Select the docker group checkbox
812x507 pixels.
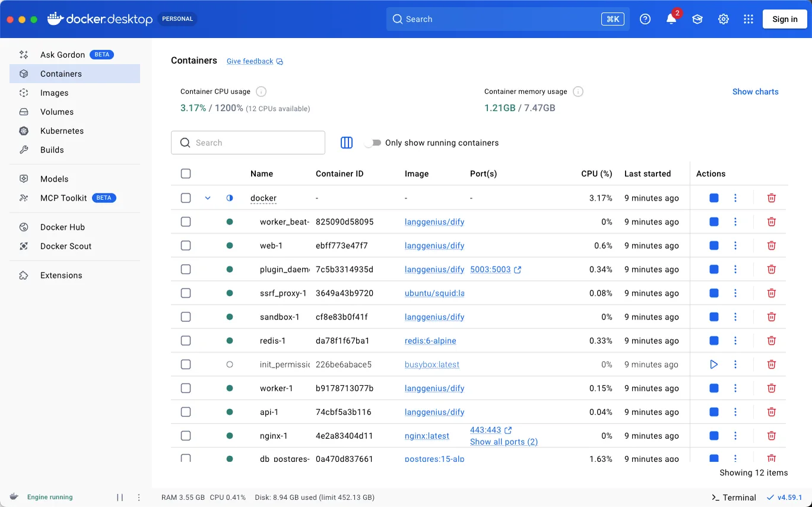[186, 198]
